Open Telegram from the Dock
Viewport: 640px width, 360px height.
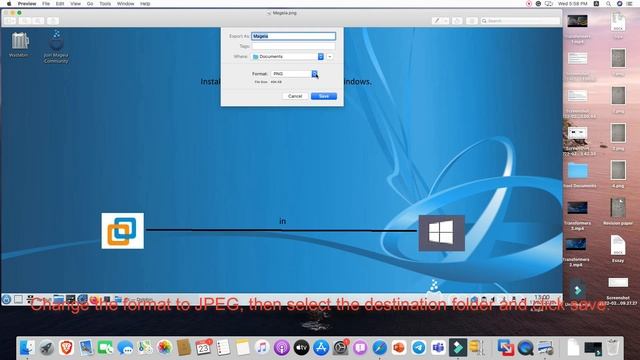[x=419, y=348]
